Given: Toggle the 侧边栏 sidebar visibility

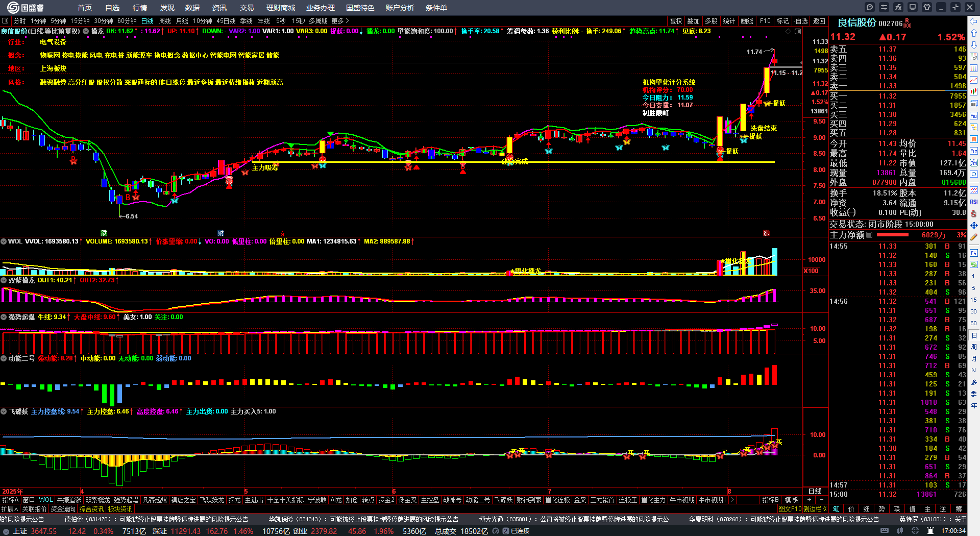Looking at the screenshot, I should pos(815,509).
